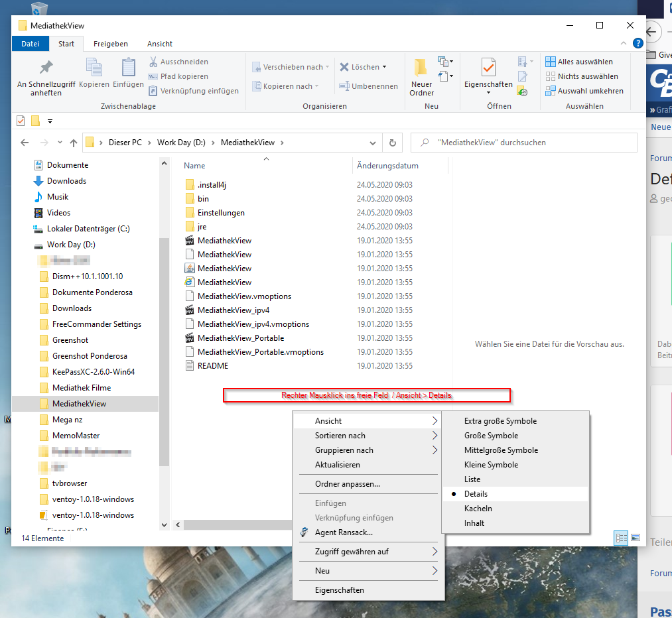Screen dimensions: 672x618
Task: Choose Mittelgroße Symbole view
Action: tap(515, 450)
